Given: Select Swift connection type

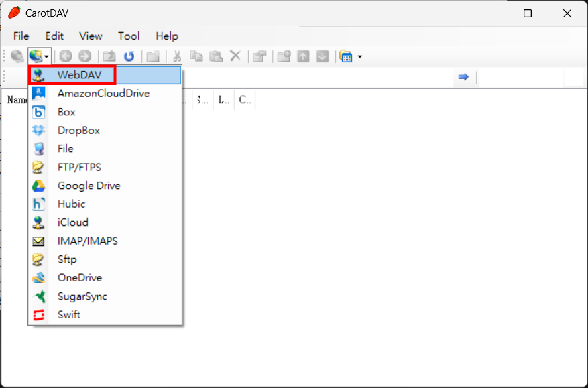Looking at the screenshot, I should tap(105, 314).
